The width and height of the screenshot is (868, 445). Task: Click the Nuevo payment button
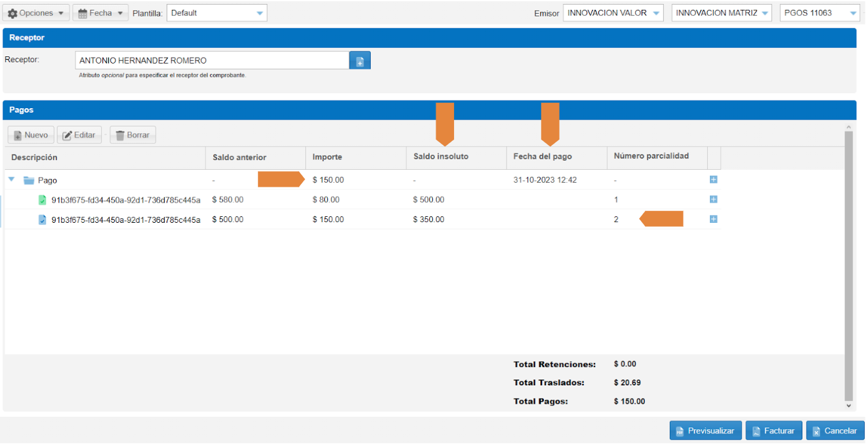pyautogui.click(x=31, y=135)
